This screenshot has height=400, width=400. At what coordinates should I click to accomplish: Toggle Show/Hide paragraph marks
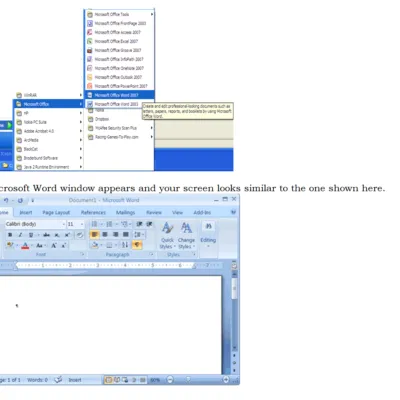[x=137, y=245]
